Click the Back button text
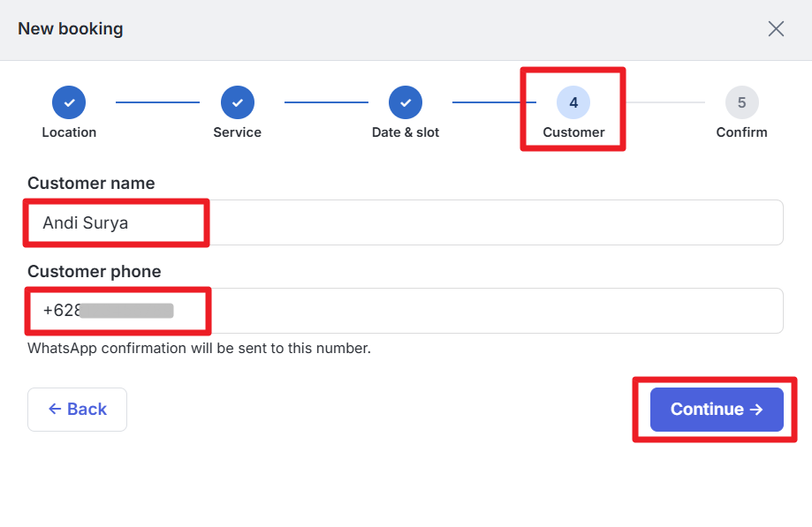This screenshot has height=527, width=812. (87, 409)
